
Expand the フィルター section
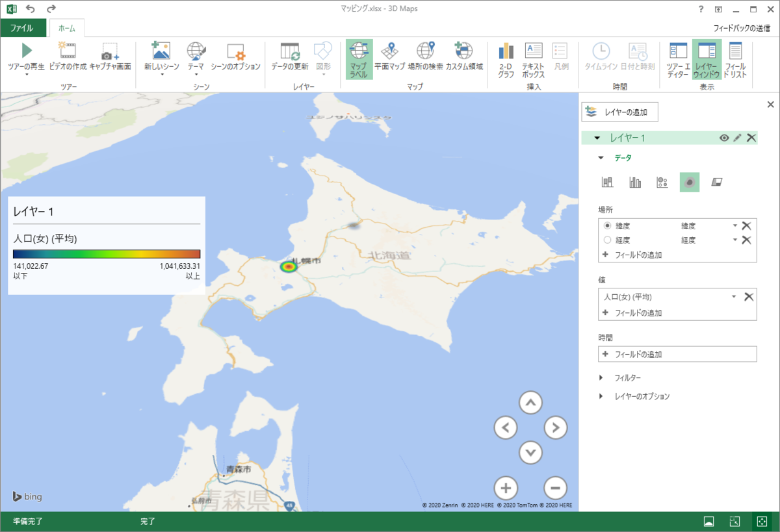coord(601,377)
